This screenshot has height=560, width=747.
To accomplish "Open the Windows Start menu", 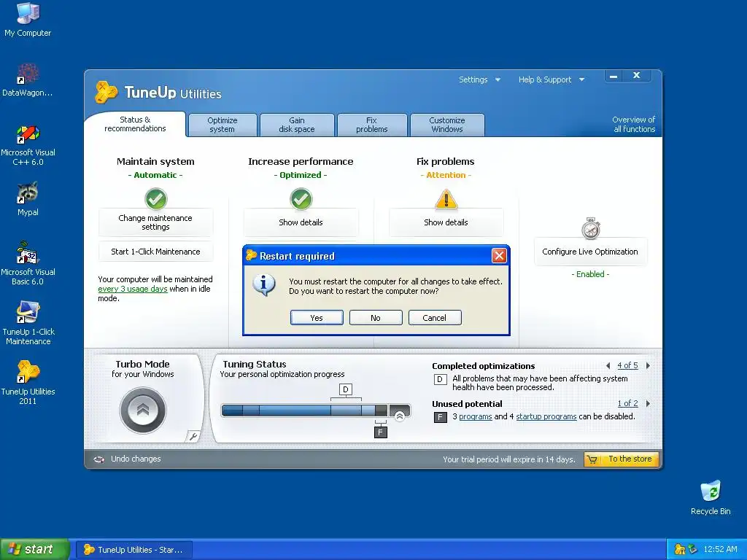I will tap(35, 549).
